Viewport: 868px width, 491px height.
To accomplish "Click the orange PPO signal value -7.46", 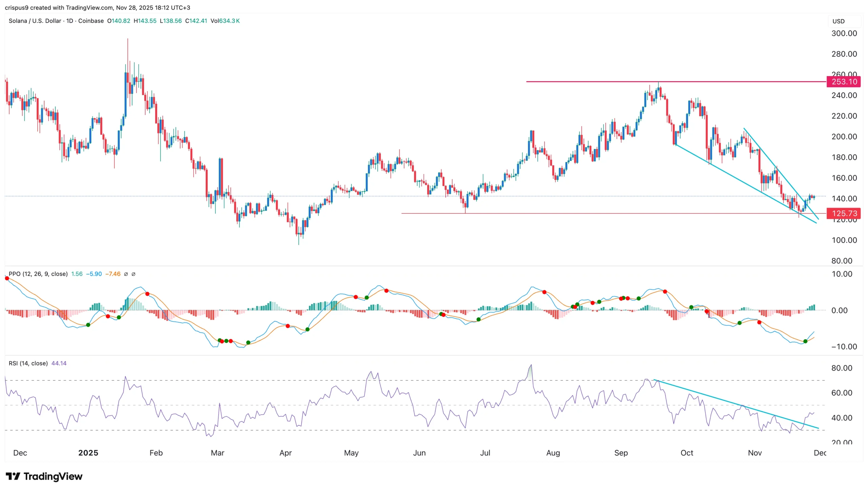I will point(113,274).
